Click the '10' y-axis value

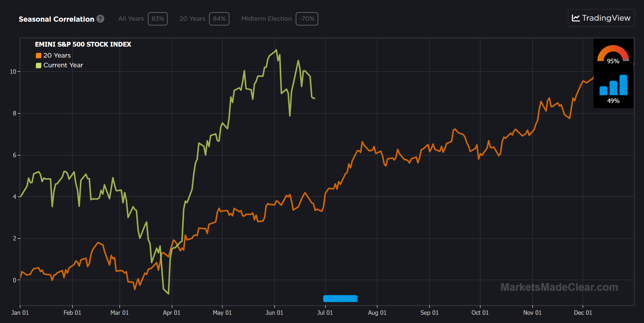tap(13, 72)
